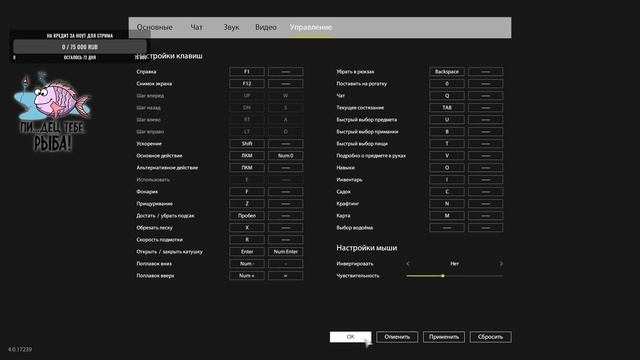Viewport: 640px width, 360px height.
Task: Click the empty secondary binding for Выбор водоёма
Action: 486,228
